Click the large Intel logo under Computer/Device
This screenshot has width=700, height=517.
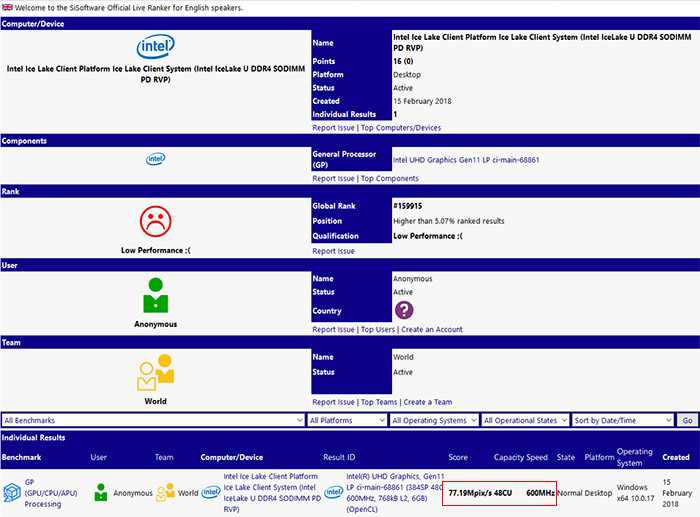(155, 46)
